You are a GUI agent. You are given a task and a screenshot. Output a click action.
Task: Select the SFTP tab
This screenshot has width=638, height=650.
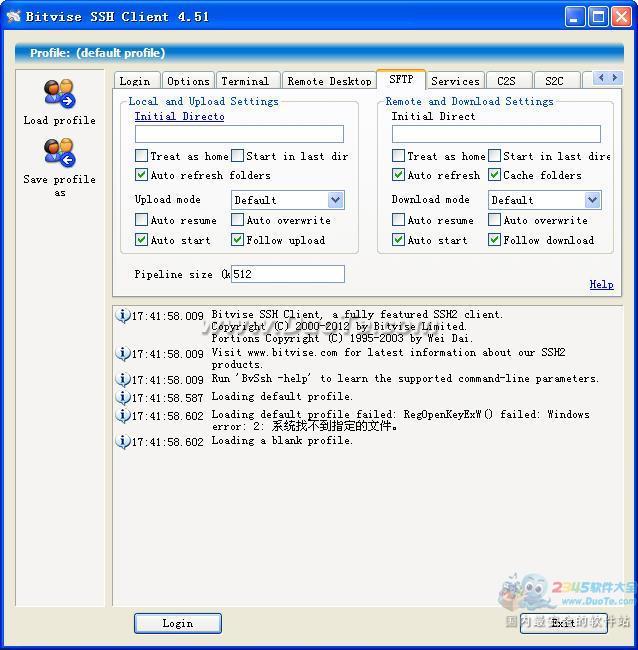401,79
